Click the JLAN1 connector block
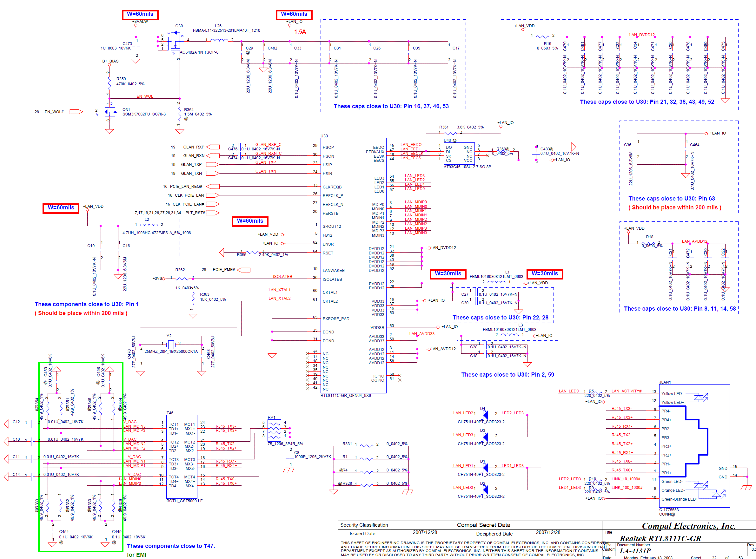The height and width of the screenshot is (559, 756). pos(694,446)
